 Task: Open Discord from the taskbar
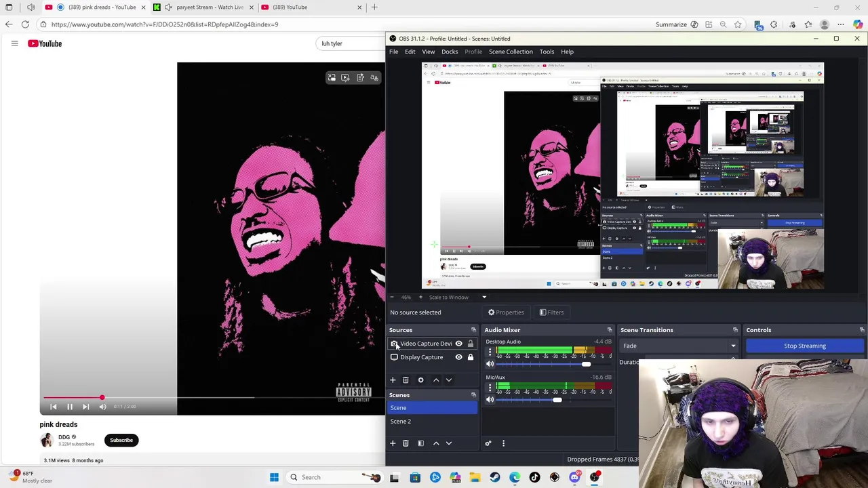(574, 477)
